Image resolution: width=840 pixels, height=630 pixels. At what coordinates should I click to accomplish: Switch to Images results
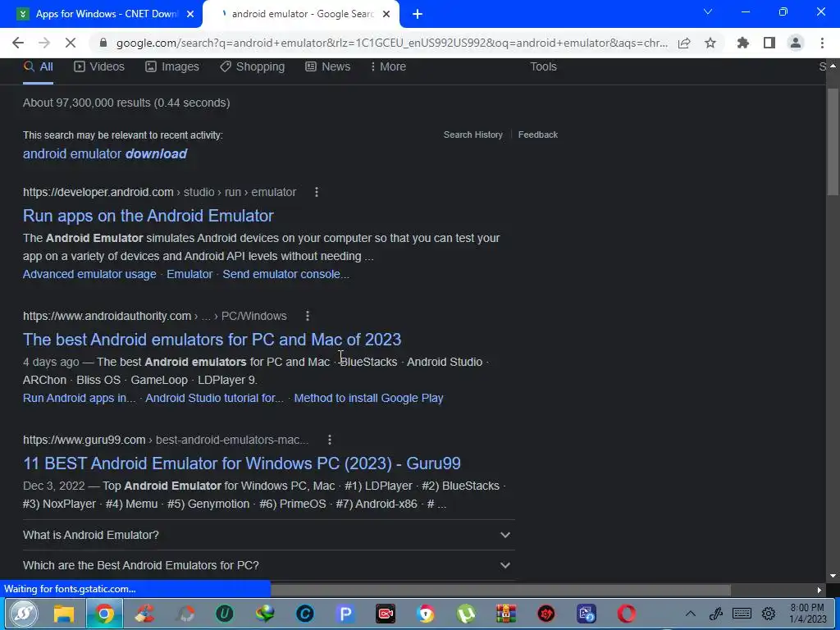[172, 66]
